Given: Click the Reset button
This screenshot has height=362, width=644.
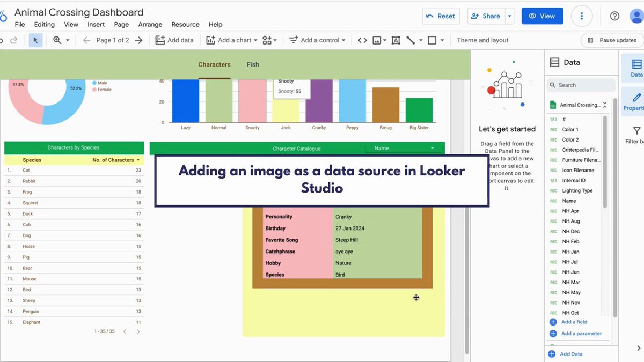Looking at the screenshot, I should tap(441, 16).
